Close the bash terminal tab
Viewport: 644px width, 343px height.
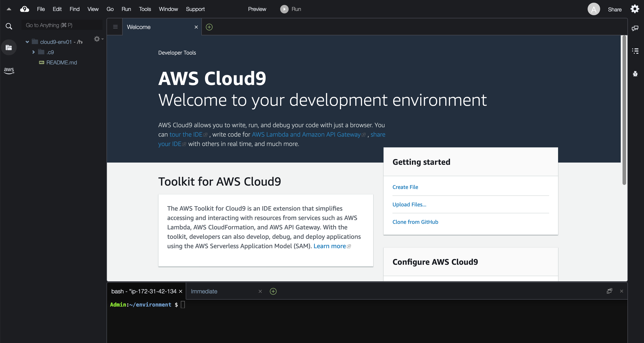[181, 291]
